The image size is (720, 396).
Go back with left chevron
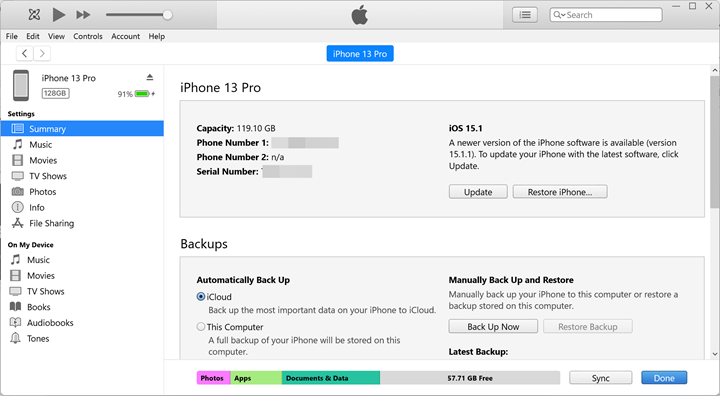[x=25, y=54]
